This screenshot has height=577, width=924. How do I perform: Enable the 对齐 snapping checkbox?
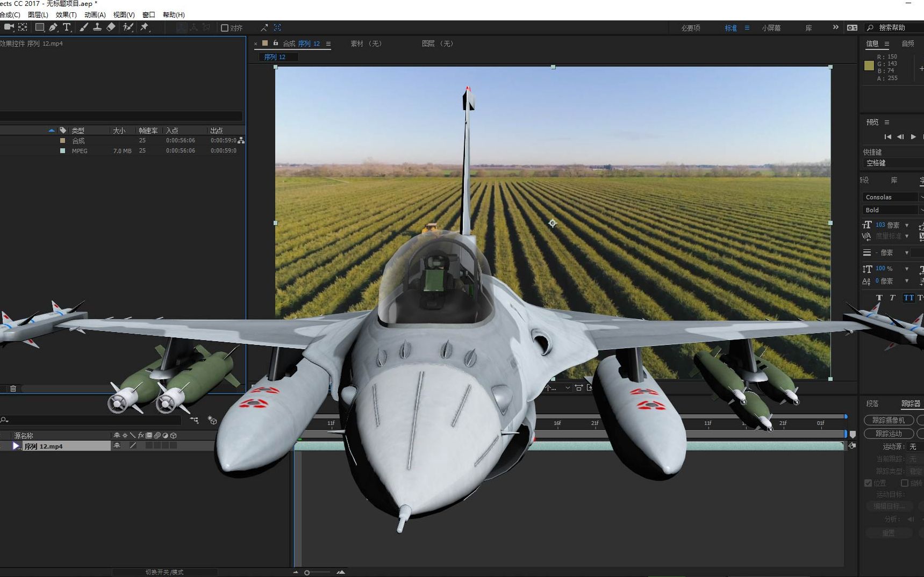pos(225,28)
